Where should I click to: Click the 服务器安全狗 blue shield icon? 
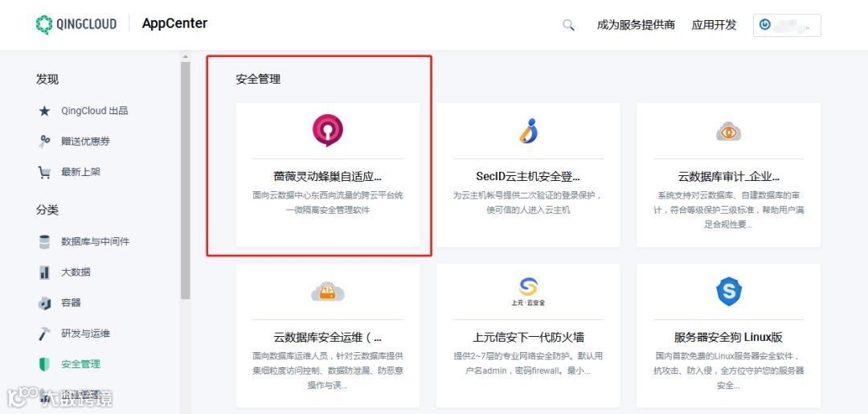coord(728,292)
